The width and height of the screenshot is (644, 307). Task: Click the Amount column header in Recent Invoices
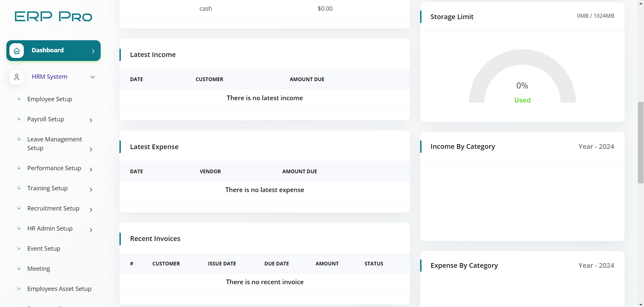click(327, 264)
